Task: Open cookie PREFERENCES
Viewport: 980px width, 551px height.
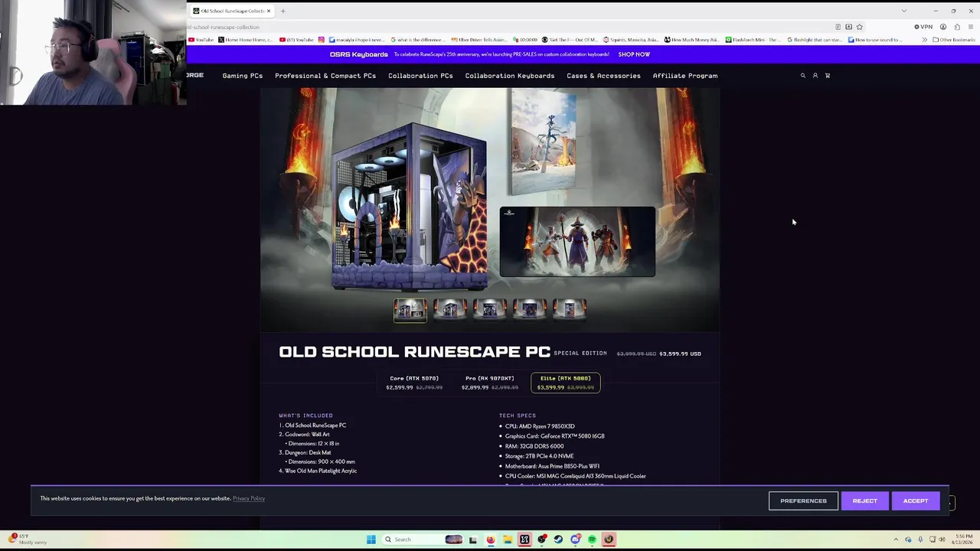Action: click(x=803, y=500)
